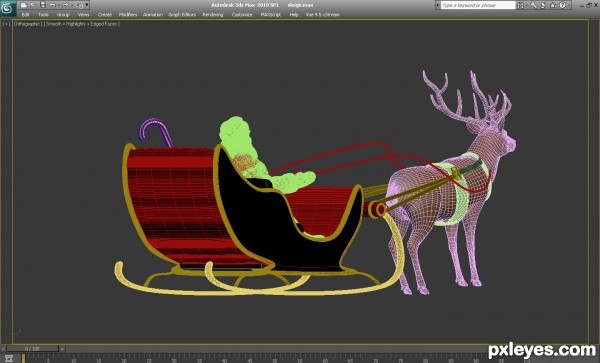Open the Views menu
600x363 pixels.
tap(83, 15)
